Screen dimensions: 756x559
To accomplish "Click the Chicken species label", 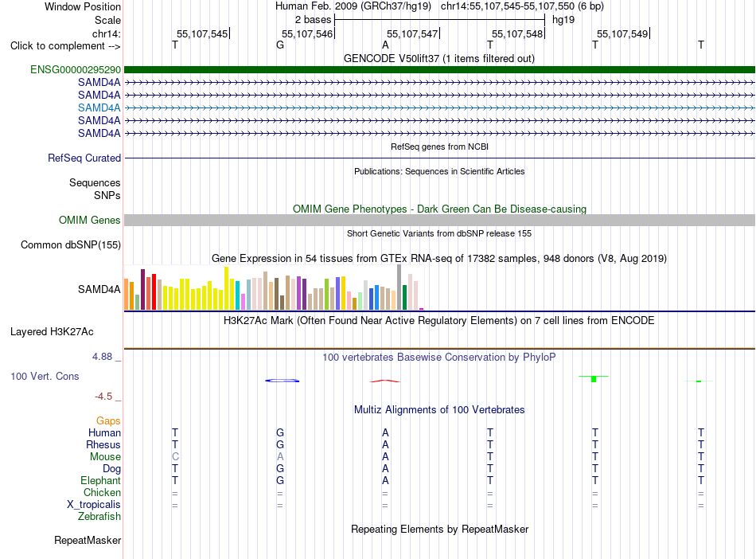I will pyautogui.click(x=102, y=492).
